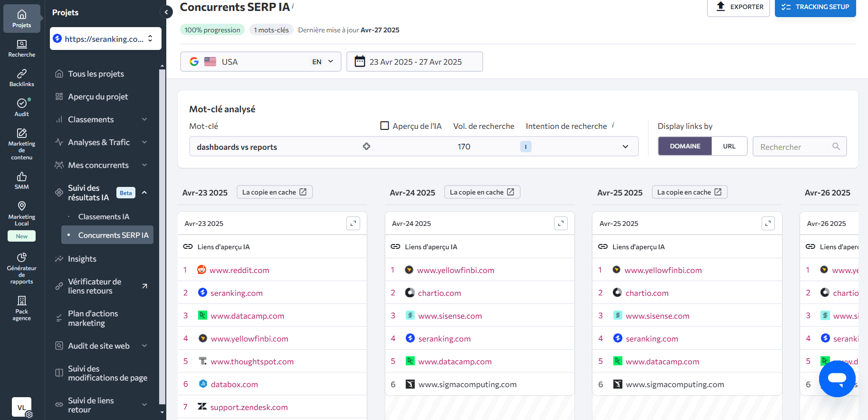Expand the Avr-25 2025 results card
868x420 pixels.
[768, 223]
